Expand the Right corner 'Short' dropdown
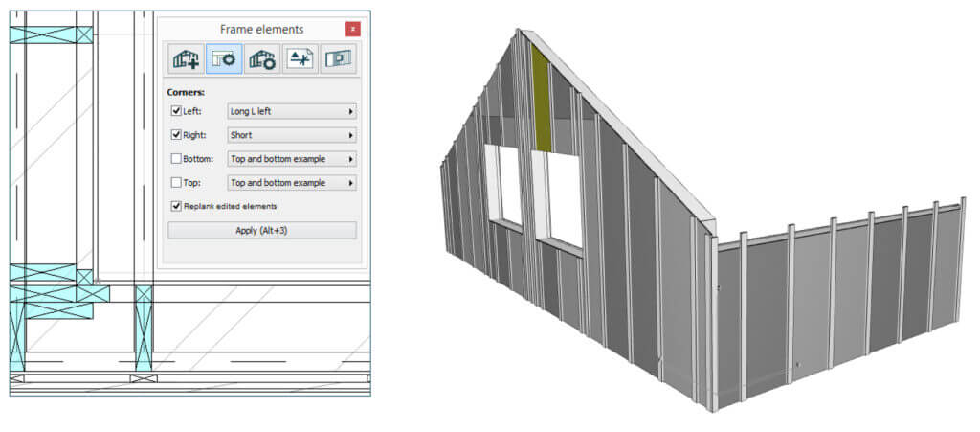980x432 pixels. click(x=292, y=135)
